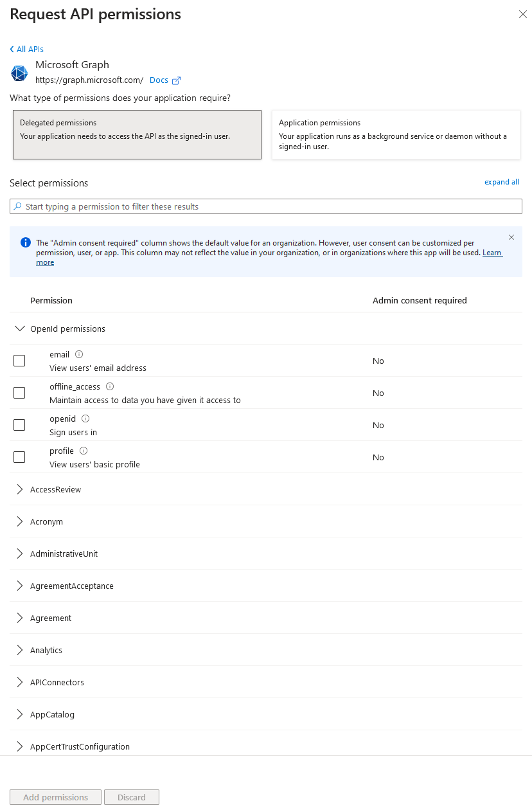Dismiss the Admin consent info banner
This screenshot has width=532, height=810.
pos(511,237)
